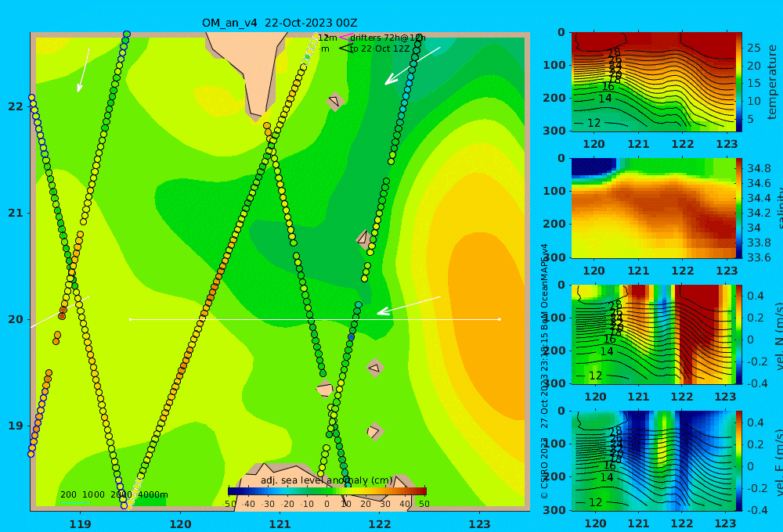Viewport: 783px width, 532px height.
Task: Click the "25" tick on the temperature colorbar
Action: tap(753, 48)
